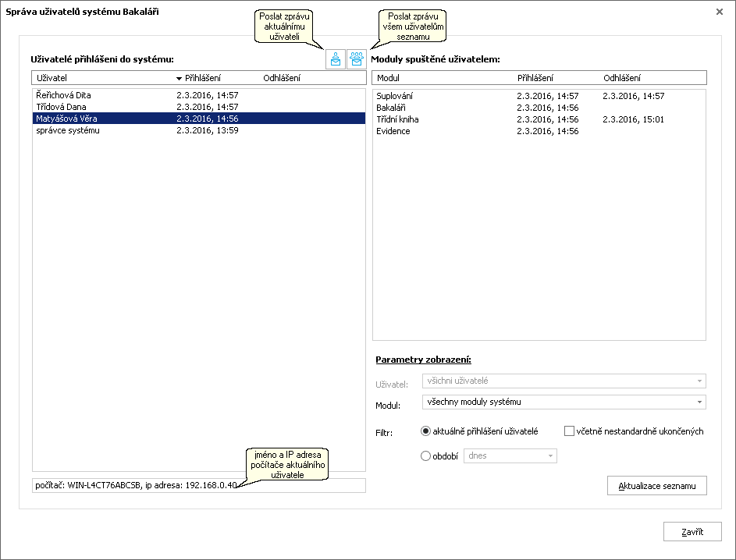Select the Suplování module row
Screen dimensions: 736x560
pos(539,96)
